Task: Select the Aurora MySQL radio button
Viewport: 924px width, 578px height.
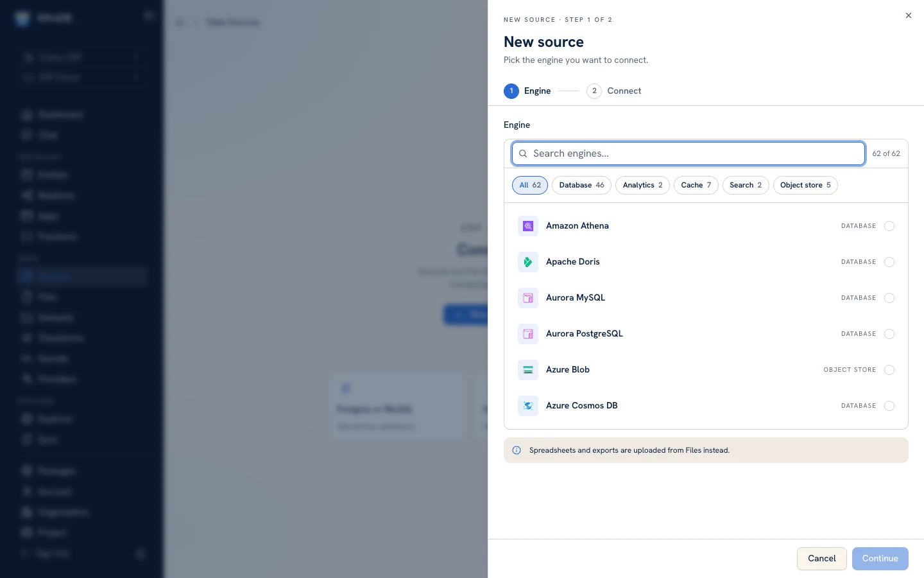Action: pyautogui.click(x=889, y=298)
